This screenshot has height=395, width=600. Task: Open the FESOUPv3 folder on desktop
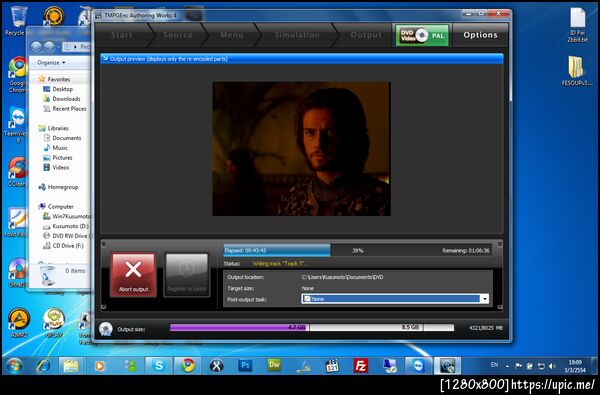pyautogui.click(x=577, y=71)
